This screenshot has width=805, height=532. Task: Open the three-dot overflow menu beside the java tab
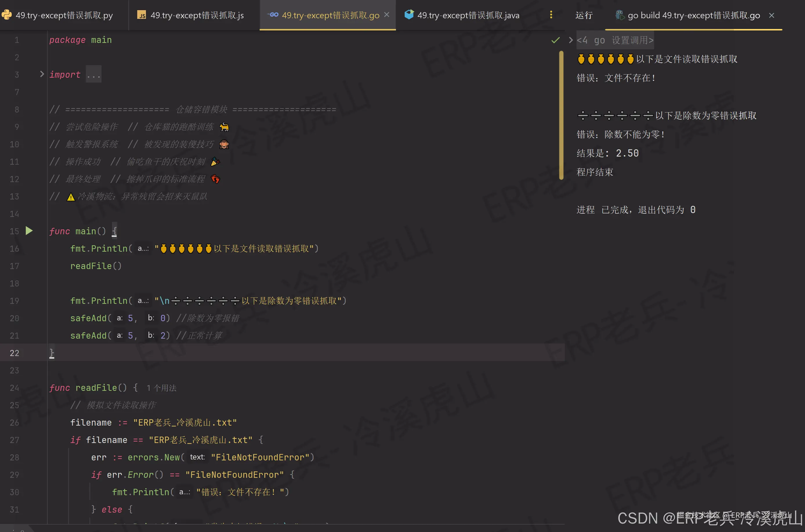(x=551, y=15)
